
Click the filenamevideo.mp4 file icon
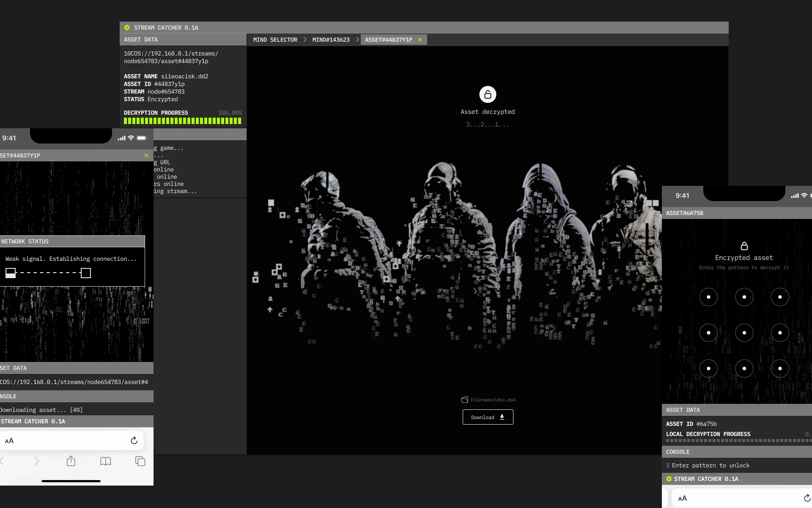(464, 400)
